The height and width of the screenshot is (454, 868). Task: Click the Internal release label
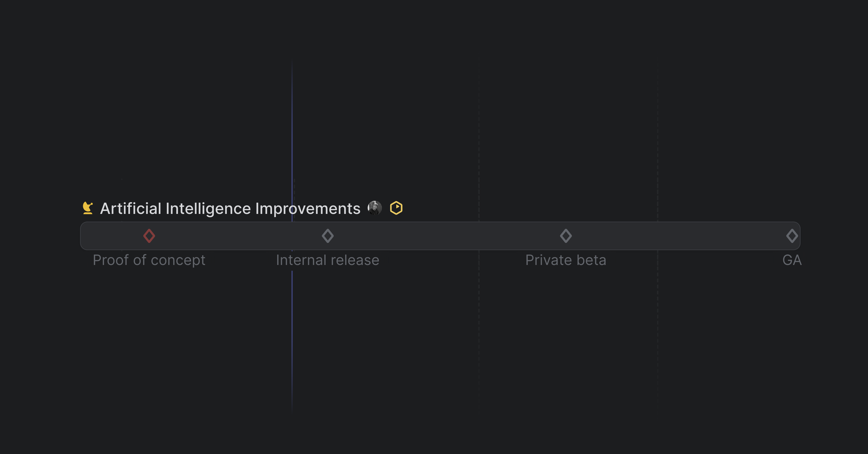coord(328,260)
